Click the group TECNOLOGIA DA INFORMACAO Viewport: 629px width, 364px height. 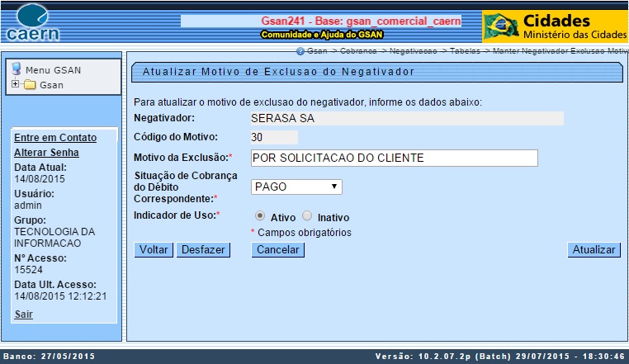tap(54, 238)
